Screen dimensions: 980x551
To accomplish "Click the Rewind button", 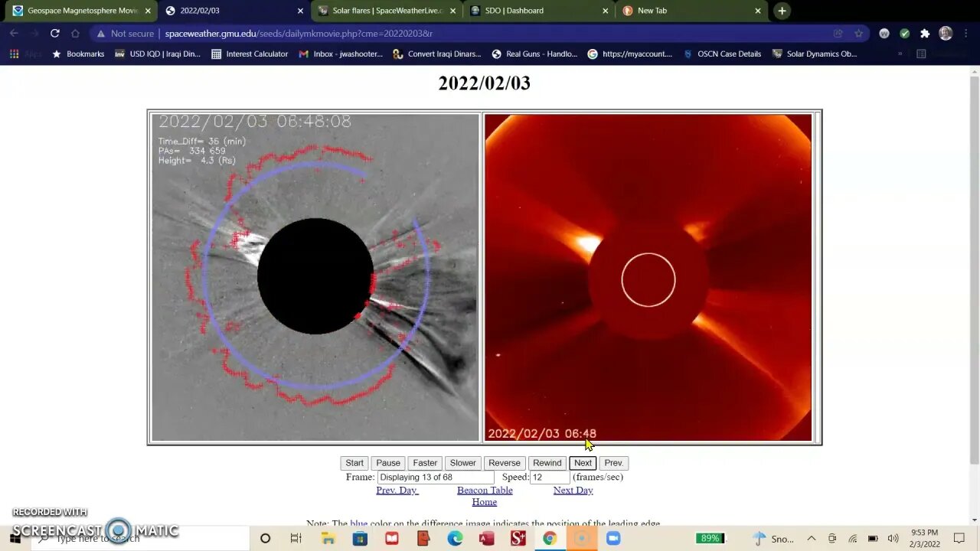I will pyautogui.click(x=547, y=463).
